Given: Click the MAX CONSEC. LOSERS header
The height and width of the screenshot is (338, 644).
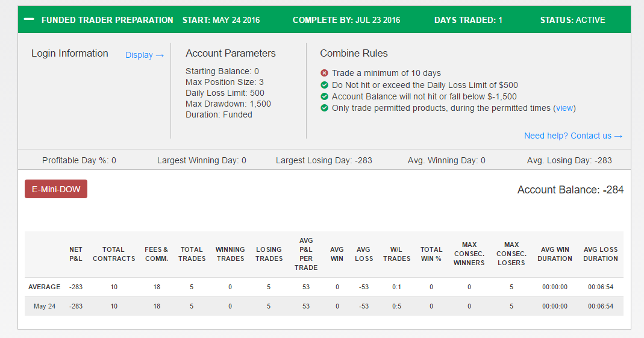Looking at the screenshot, I should (x=511, y=254).
